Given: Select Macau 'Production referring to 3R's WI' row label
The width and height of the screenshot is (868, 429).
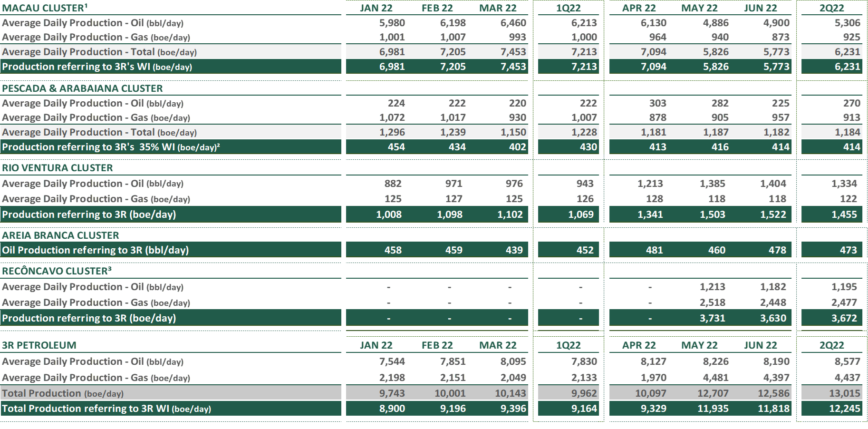Looking at the screenshot, I should tap(97, 67).
